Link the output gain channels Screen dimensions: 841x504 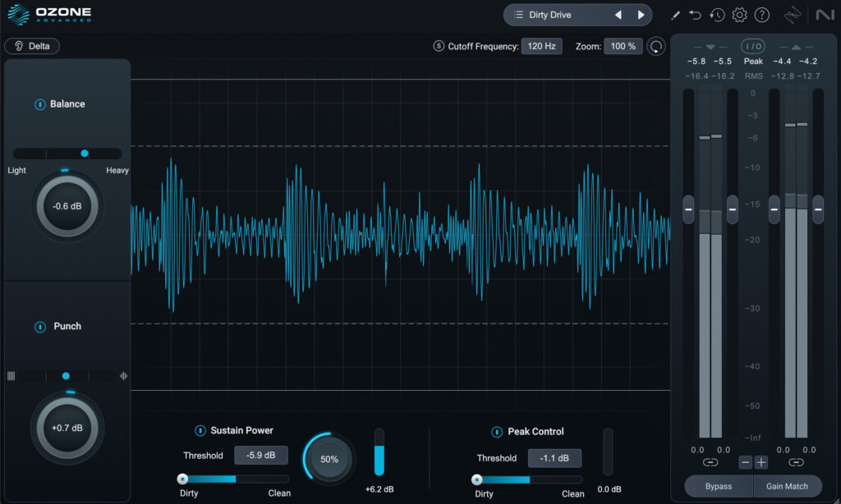pos(796,462)
